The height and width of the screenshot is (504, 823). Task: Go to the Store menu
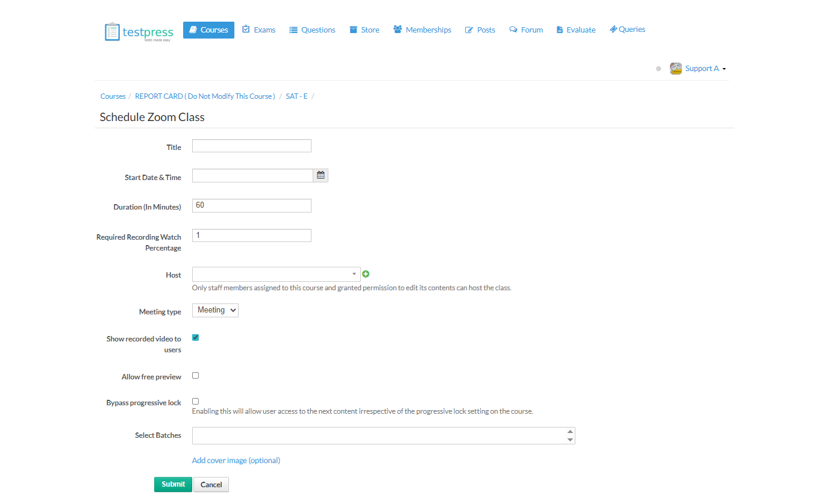click(365, 30)
